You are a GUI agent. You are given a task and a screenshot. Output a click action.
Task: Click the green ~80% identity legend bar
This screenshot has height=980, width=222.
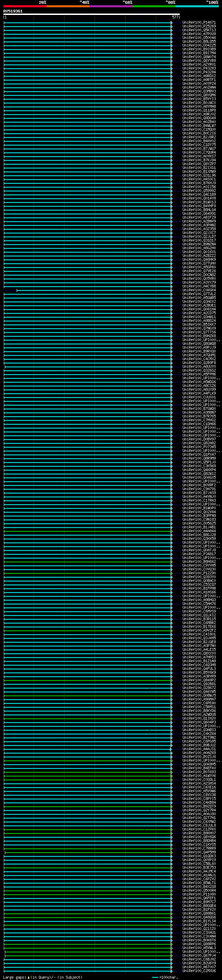(x=154, y=6)
